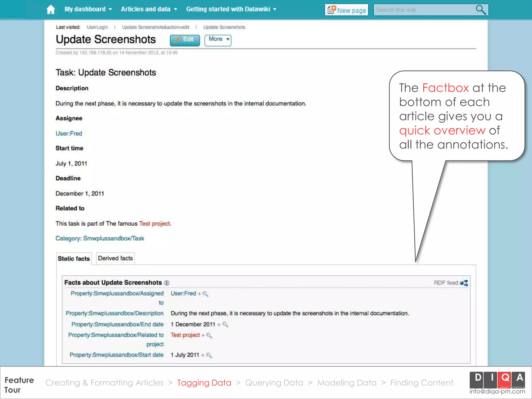Click Test project value in factbox
This screenshot has height=399, width=532.
pyautogui.click(x=185, y=335)
